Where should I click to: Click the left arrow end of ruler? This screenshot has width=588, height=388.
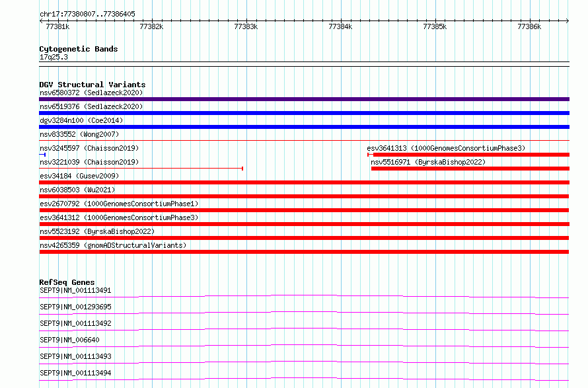pos(41,20)
